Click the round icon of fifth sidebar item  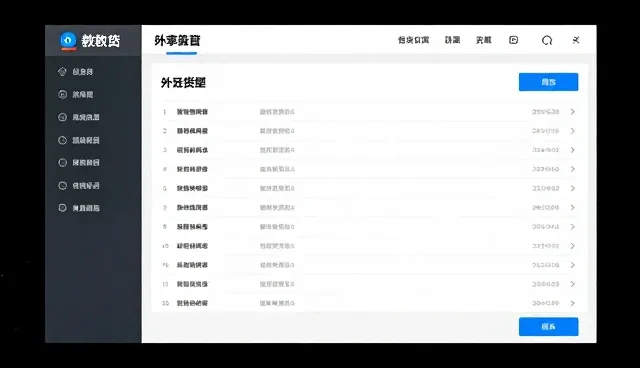(x=62, y=163)
